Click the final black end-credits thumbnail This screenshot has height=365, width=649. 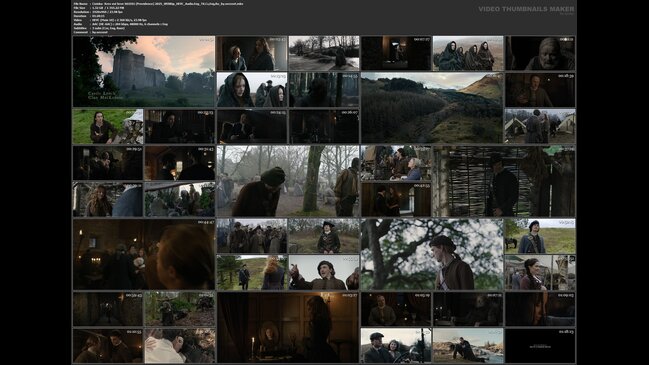click(540, 345)
